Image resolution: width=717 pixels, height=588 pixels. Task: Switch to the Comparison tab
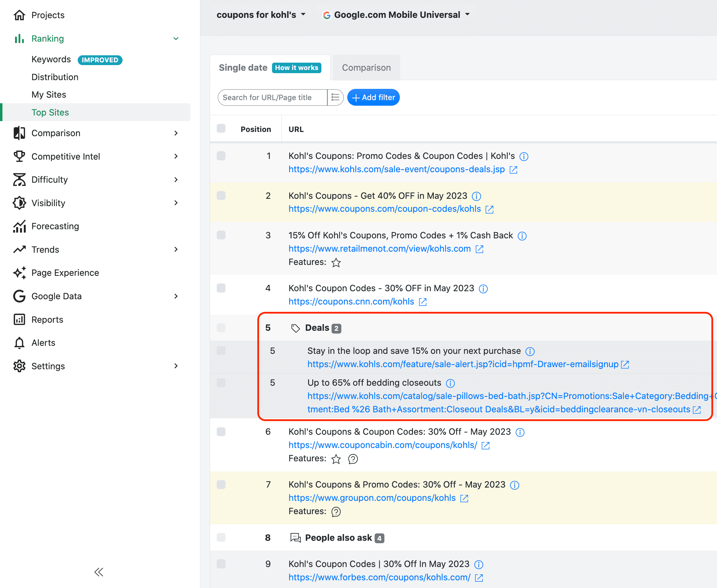pyautogui.click(x=366, y=68)
